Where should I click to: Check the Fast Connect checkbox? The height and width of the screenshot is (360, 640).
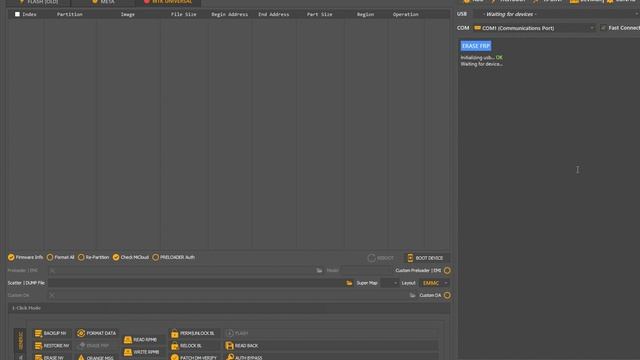(603, 28)
